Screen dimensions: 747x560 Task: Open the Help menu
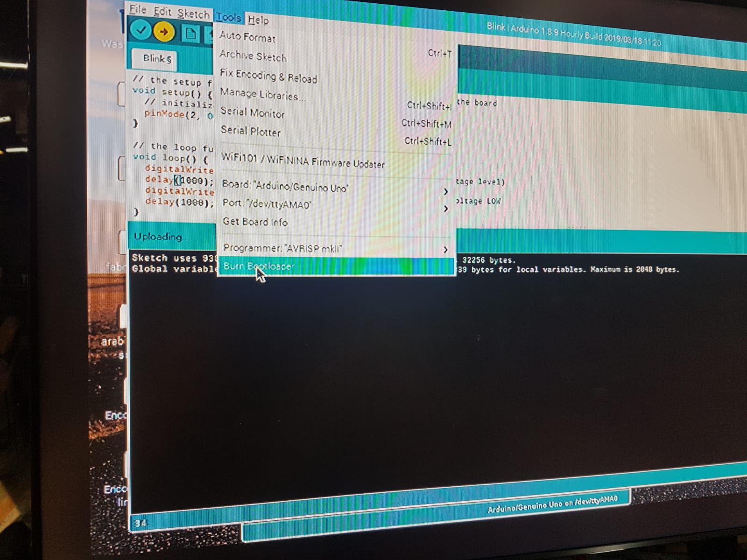click(258, 20)
